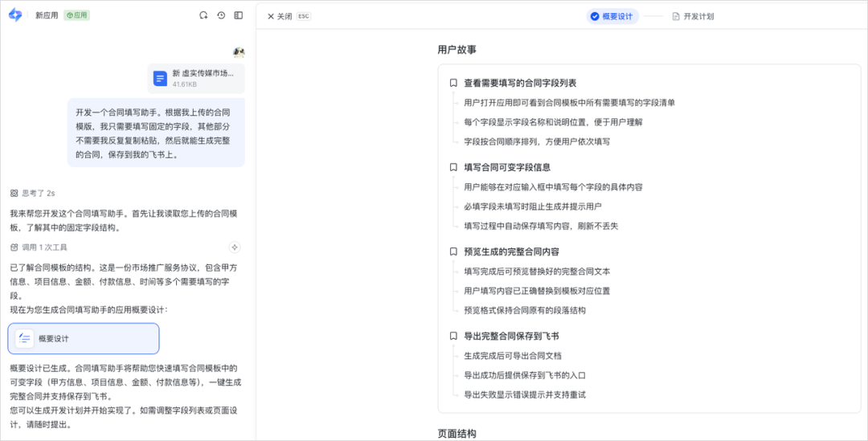Click bookmark icon beside 预览生成的完整合同内容
The width and height of the screenshot is (868, 441).
[453, 252]
